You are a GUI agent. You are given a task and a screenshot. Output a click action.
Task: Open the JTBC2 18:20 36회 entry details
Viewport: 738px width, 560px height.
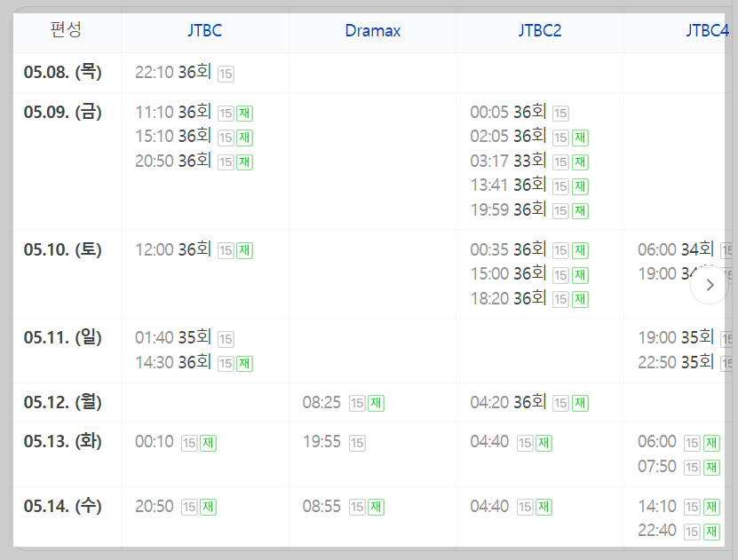507,299
